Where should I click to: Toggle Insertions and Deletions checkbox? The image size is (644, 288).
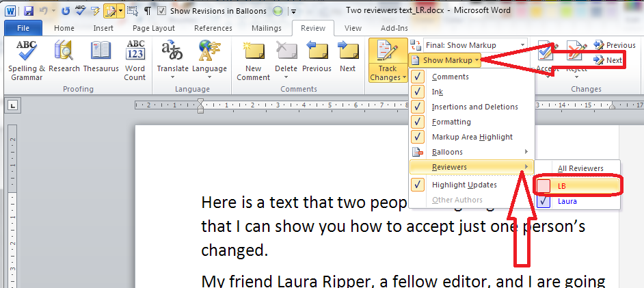[x=417, y=107]
